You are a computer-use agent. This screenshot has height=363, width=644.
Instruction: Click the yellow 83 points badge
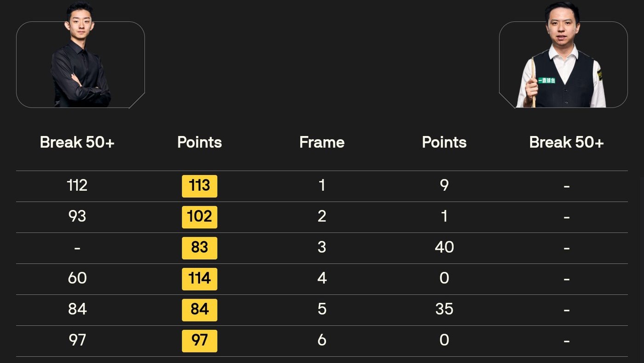coord(200,248)
